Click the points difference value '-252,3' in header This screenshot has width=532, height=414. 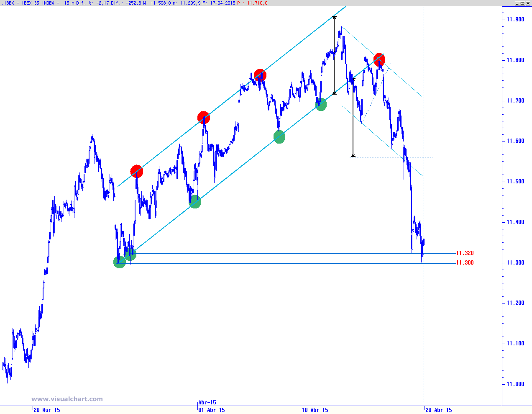(x=133, y=3)
